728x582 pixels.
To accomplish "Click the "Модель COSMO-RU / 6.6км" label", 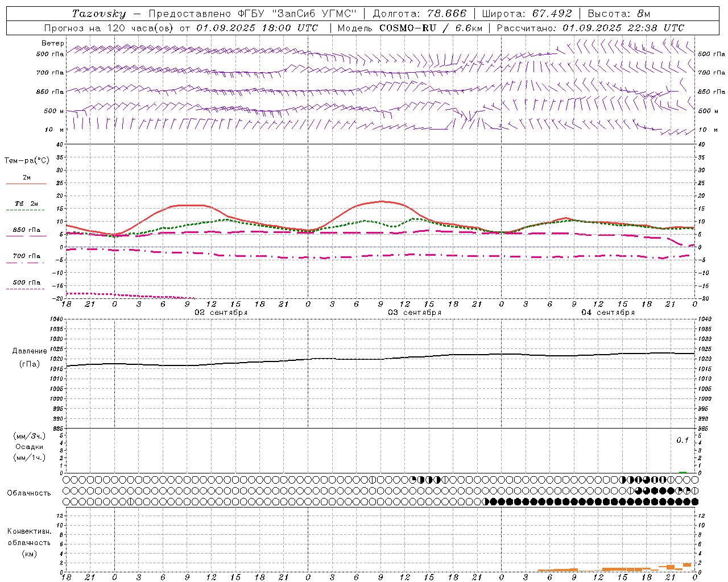I will (410, 28).
